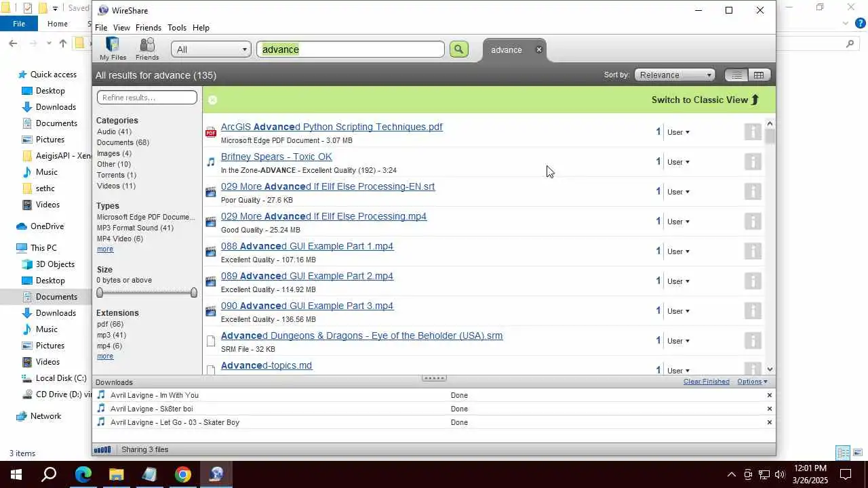Show info for Eye of the Beholder srm
Viewport: 868px width, 488px height.
tap(753, 340)
